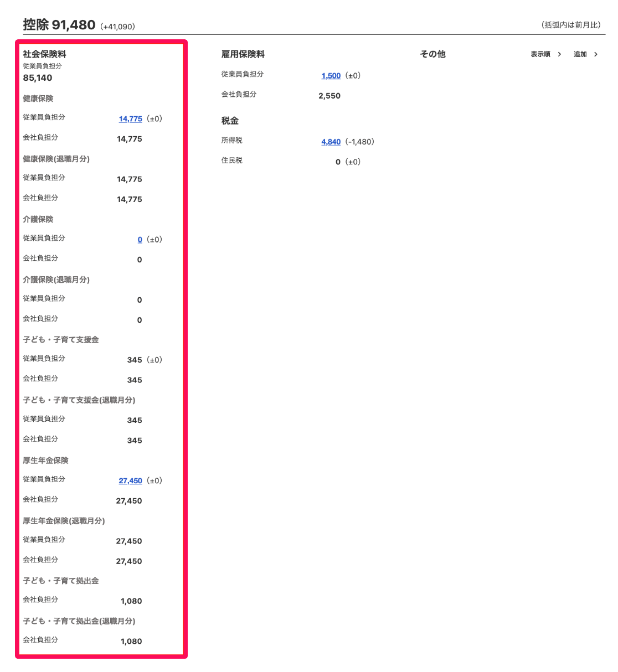This screenshot has height=672, width=618.
Task: Open 所得税 amount 4,840 link
Action: (331, 142)
